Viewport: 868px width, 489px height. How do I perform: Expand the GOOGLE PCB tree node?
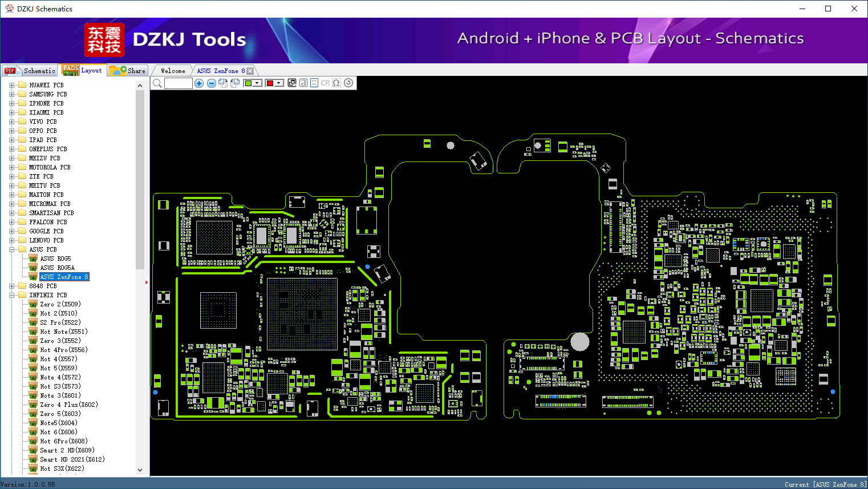pyautogui.click(x=11, y=231)
